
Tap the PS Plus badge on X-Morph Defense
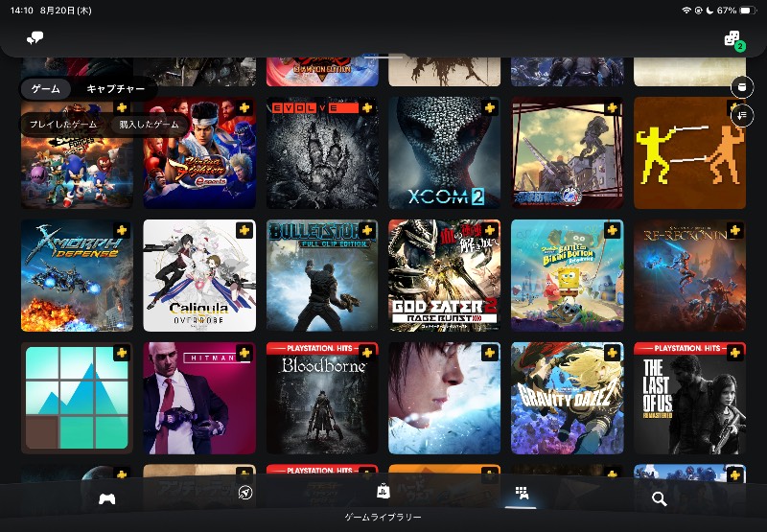122,230
